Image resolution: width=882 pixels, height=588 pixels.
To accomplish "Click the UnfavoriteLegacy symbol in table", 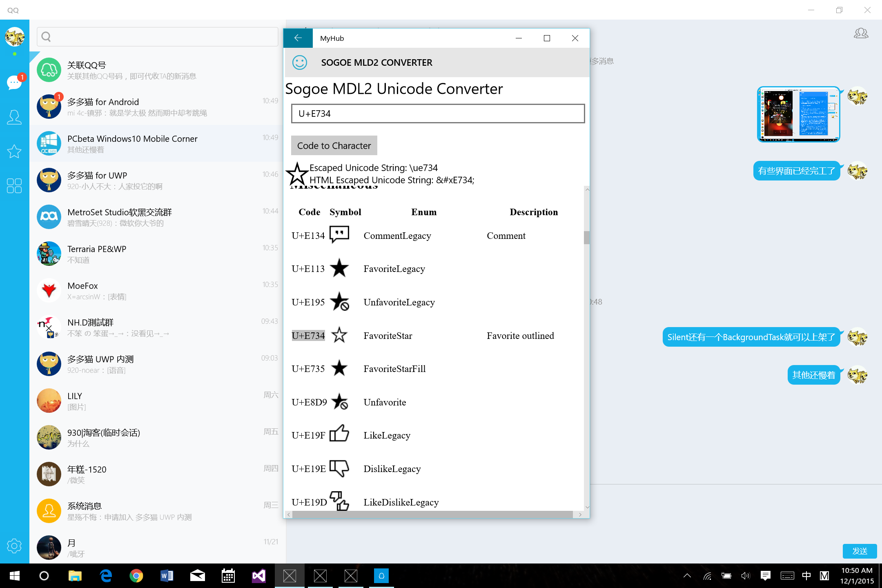I will coord(339,302).
